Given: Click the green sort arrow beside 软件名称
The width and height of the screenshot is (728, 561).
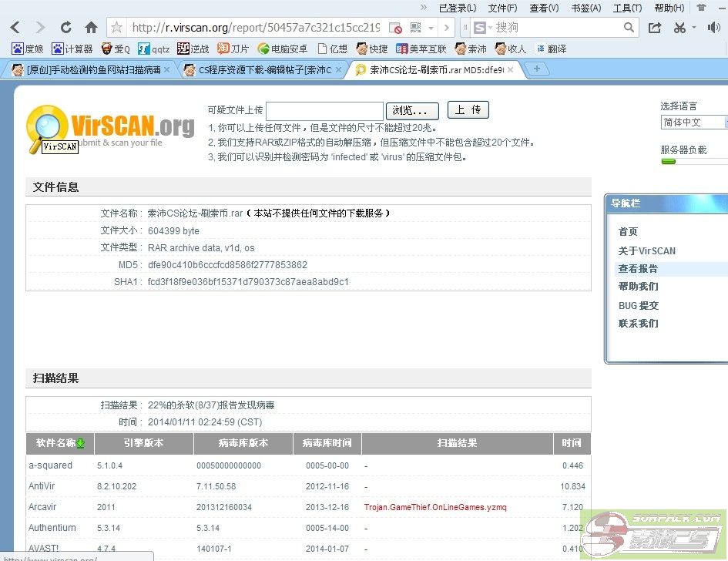Looking at the screenshot, I should (x=80, y=443).
